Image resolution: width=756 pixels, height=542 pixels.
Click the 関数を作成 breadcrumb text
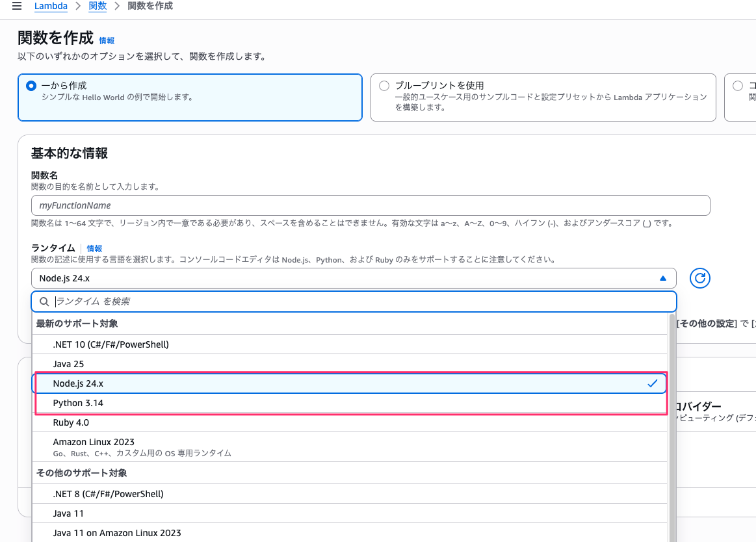click(x=150, y=6)
